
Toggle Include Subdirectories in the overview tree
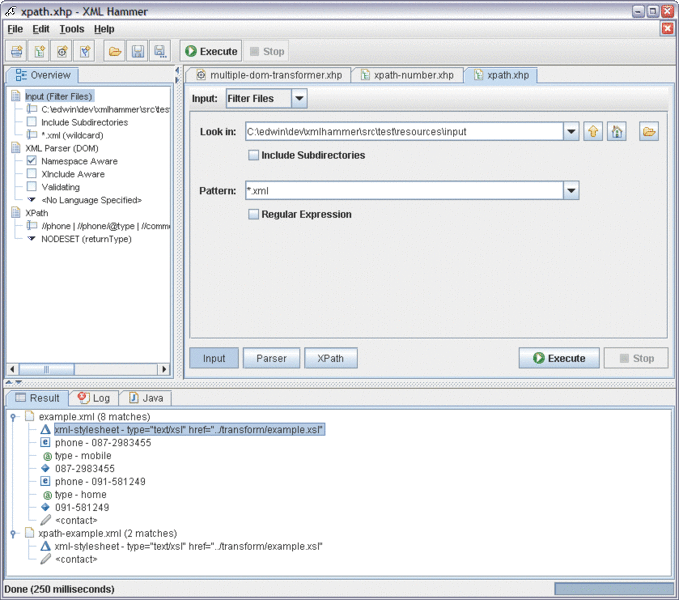(x=32, y=122)
